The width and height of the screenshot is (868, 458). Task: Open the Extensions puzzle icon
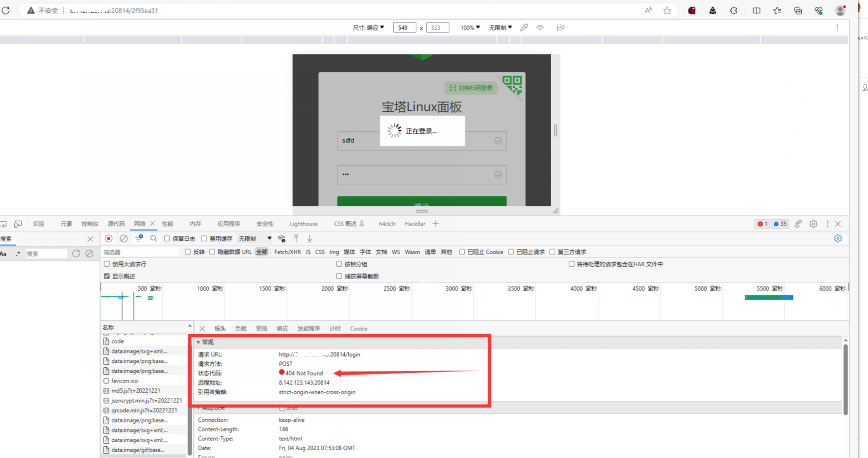(734, 10)
